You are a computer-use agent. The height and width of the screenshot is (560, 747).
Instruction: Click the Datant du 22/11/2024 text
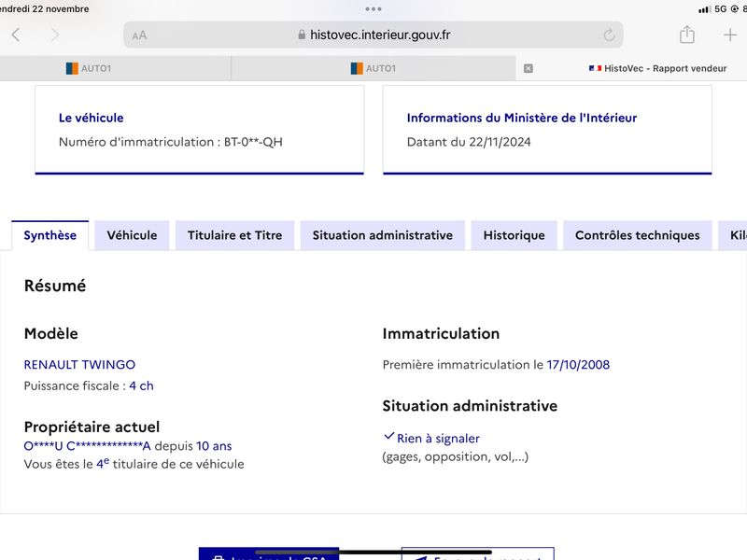469,142
